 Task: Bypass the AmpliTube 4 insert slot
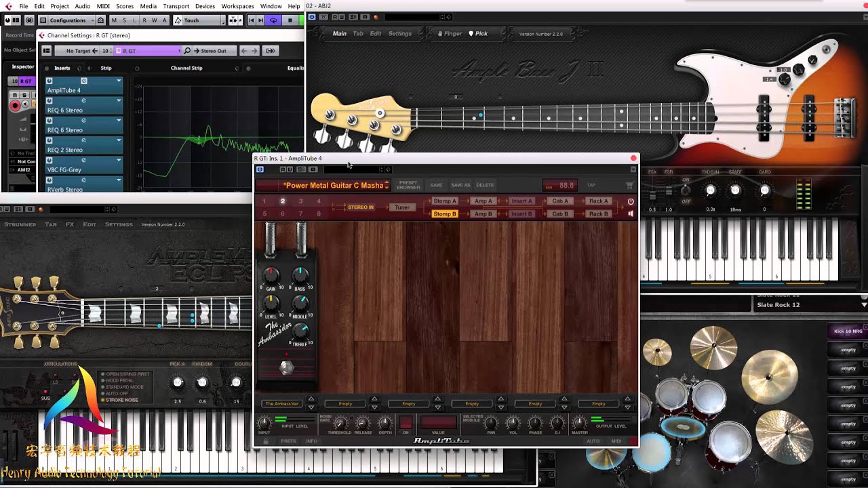pyautogui.click(x=50, y=81)
